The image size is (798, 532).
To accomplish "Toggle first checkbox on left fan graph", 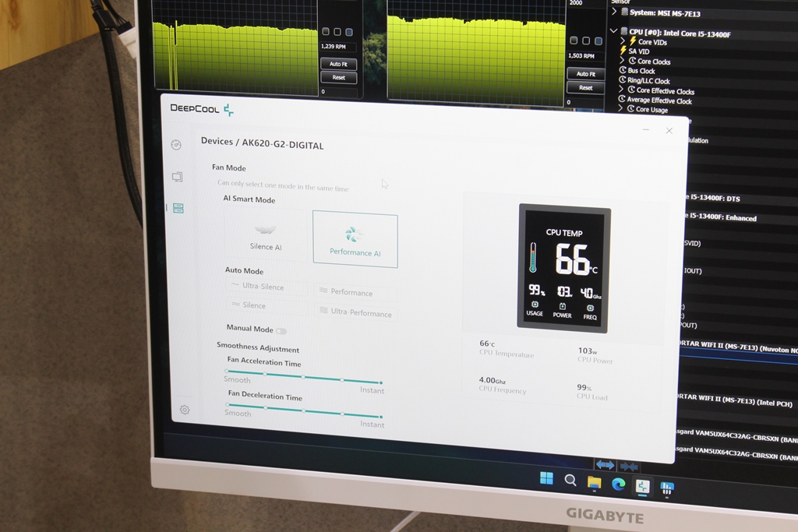I will 326,31.
